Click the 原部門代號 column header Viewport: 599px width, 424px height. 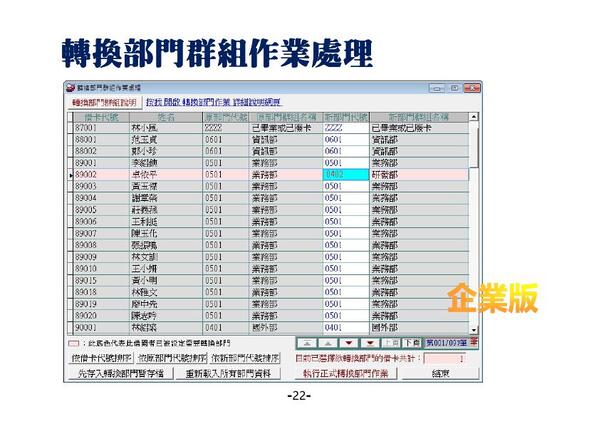pyautogui.click(x=225, y=117)
